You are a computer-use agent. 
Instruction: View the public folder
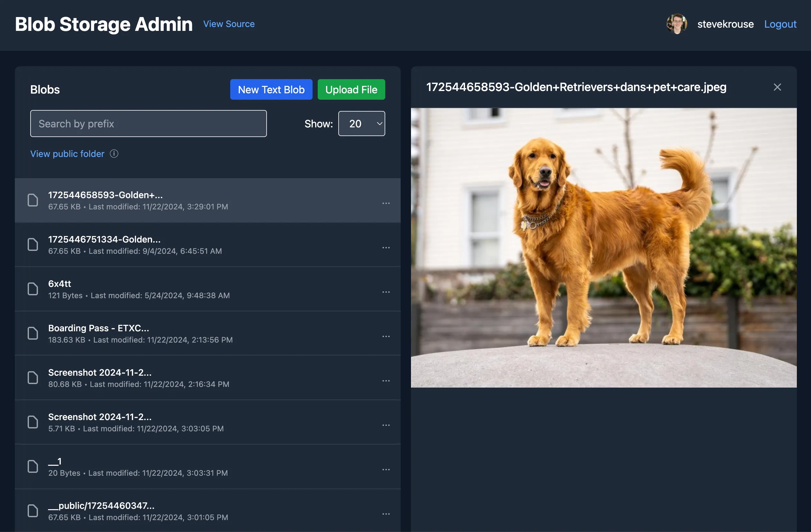tap(67, 154)
